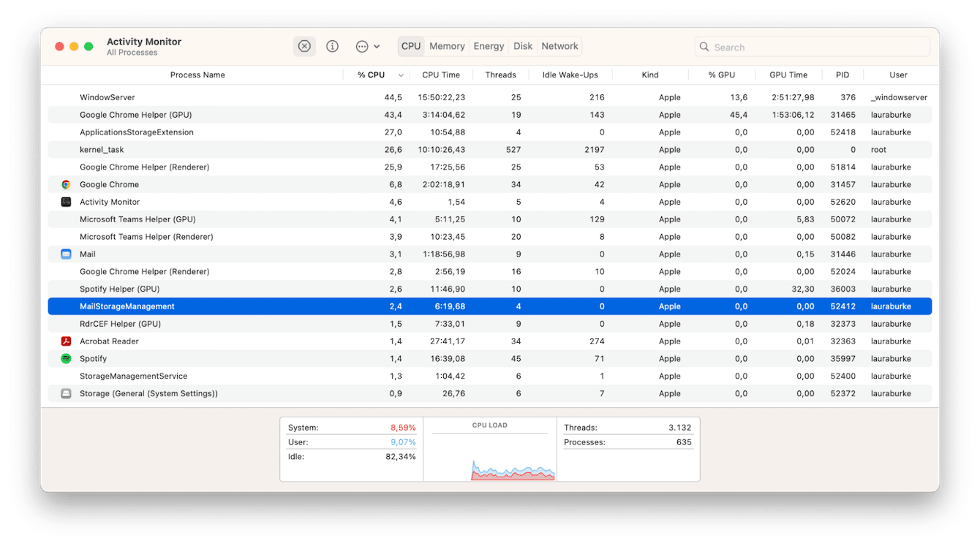Expand the chevron next to ellipsis button
This screenshot has width=980, height=546.
click(x=377, y=46)
